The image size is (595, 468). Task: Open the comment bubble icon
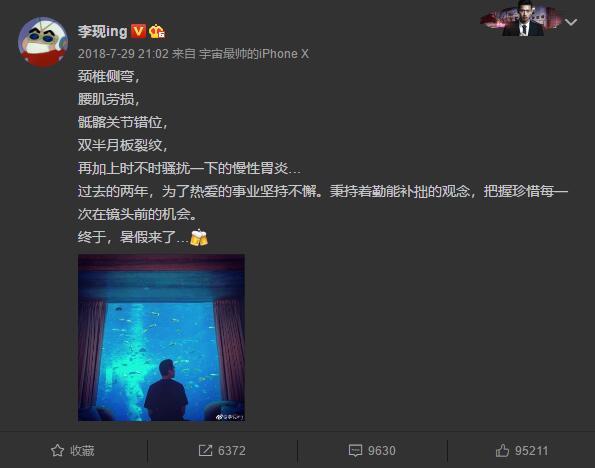click(355, 451)
